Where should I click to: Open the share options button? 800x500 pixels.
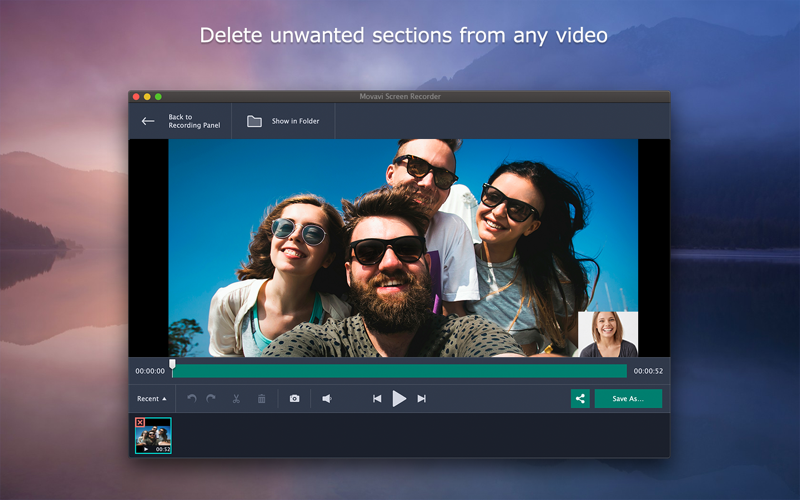click(x=580, y=398)
